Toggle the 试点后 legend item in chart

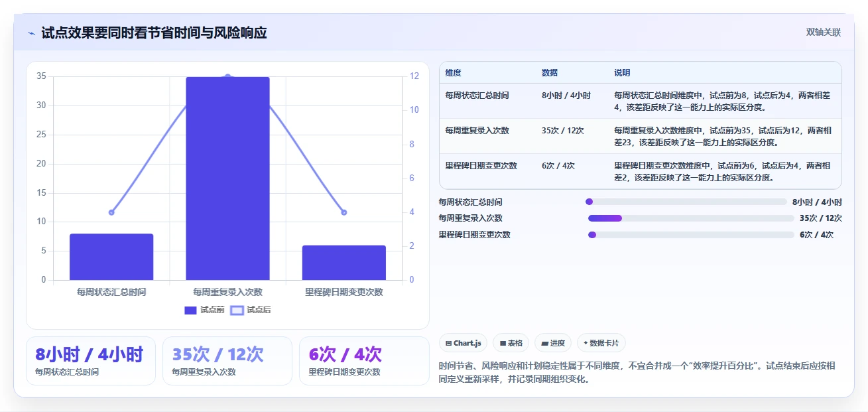[251, 310]
